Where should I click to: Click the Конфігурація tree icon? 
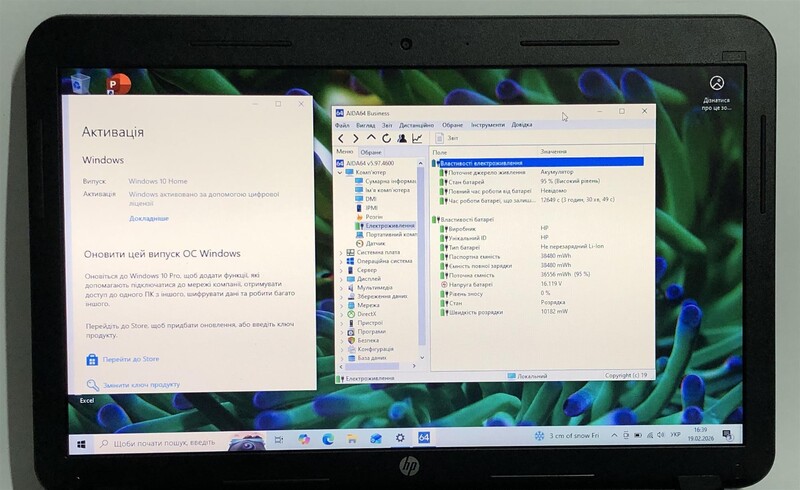coord(351,349)
